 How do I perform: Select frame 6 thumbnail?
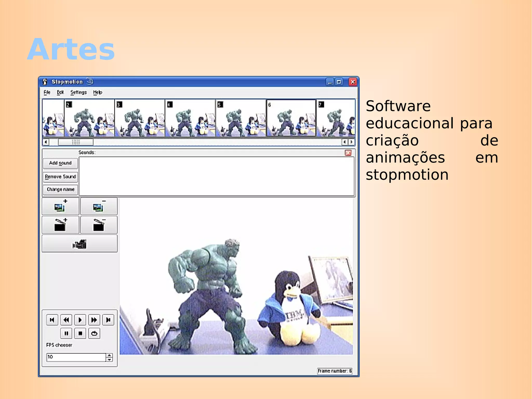pyautogui.click(x=291, y=118)
